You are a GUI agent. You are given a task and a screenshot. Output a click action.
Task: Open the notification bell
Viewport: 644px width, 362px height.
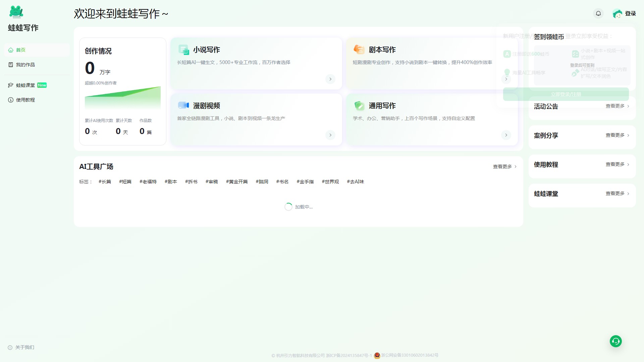598,13
